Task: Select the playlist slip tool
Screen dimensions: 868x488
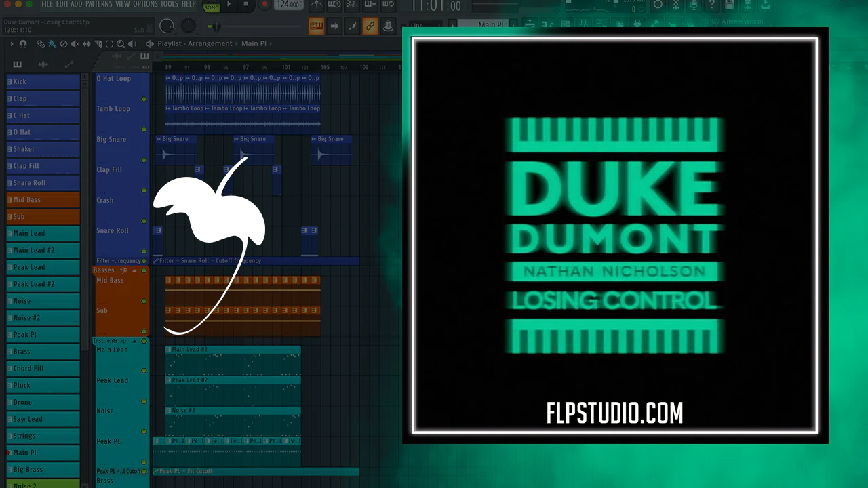Action: [x=87, y=44]
